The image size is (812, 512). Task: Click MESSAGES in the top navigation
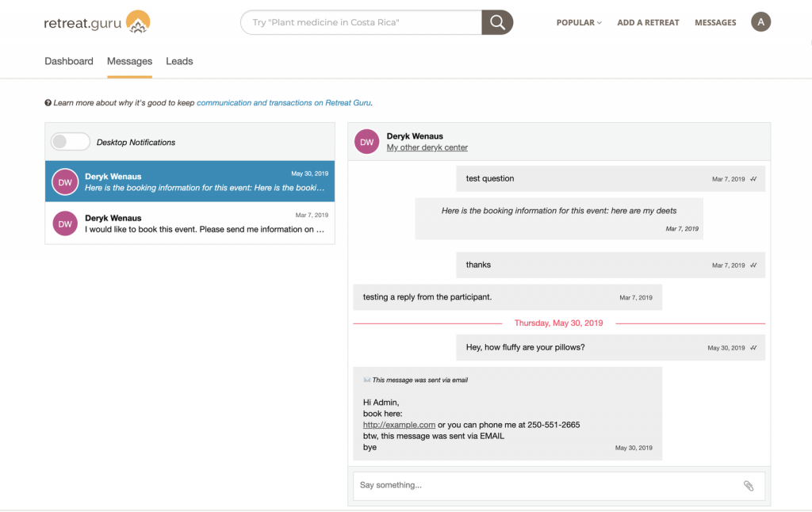click(x=715, y=22)
